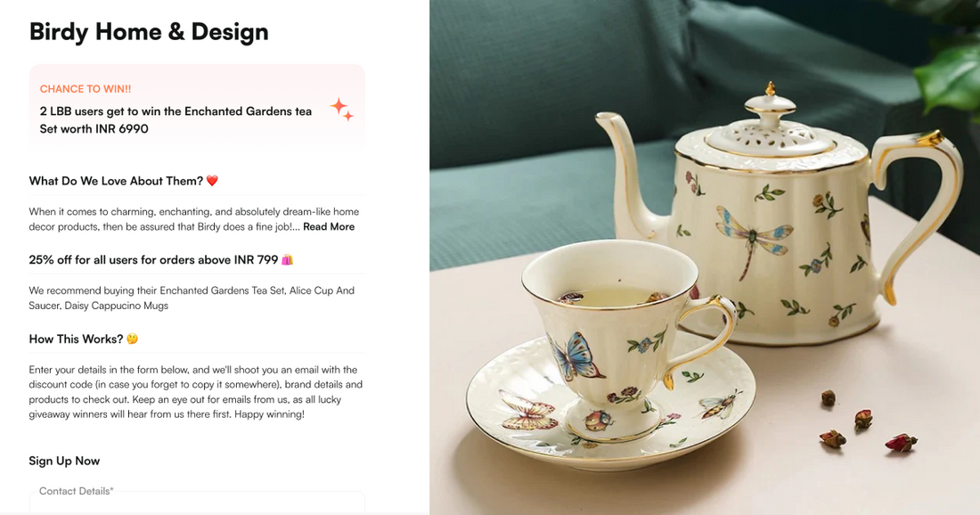
Task: Click the orange sparkle stars icon
Action: click(342, 110)
